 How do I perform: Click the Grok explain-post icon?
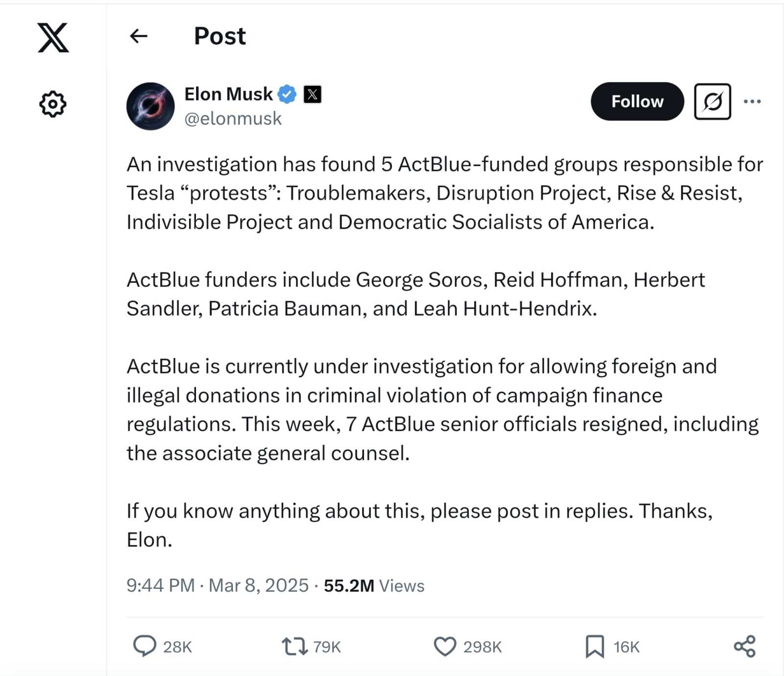pyautogui.click(x=712, y=101)
